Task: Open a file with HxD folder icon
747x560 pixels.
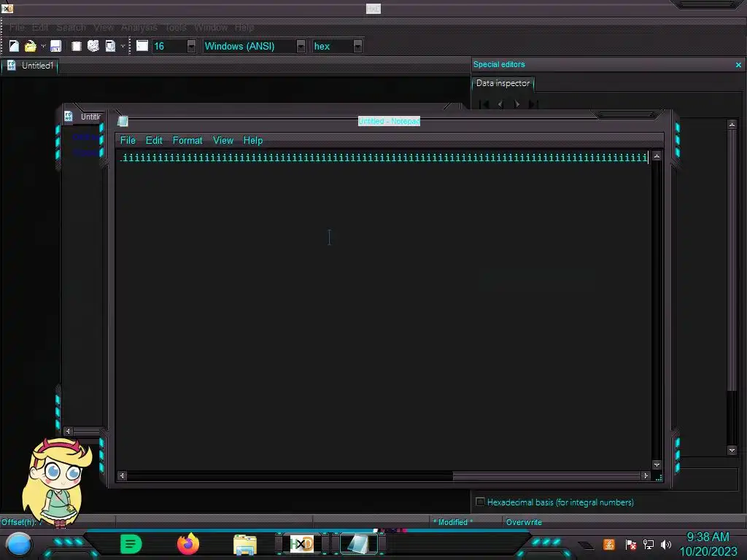Action: point(30,46)
